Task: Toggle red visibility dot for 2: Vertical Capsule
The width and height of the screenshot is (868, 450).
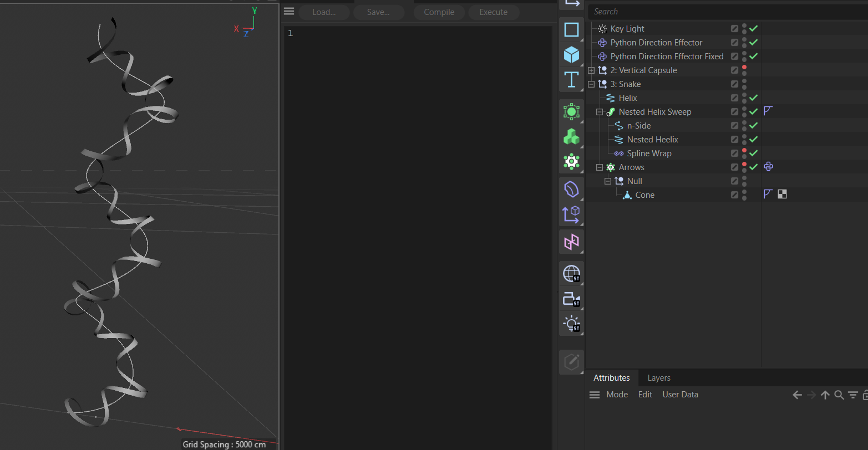Action: (744, 67)
